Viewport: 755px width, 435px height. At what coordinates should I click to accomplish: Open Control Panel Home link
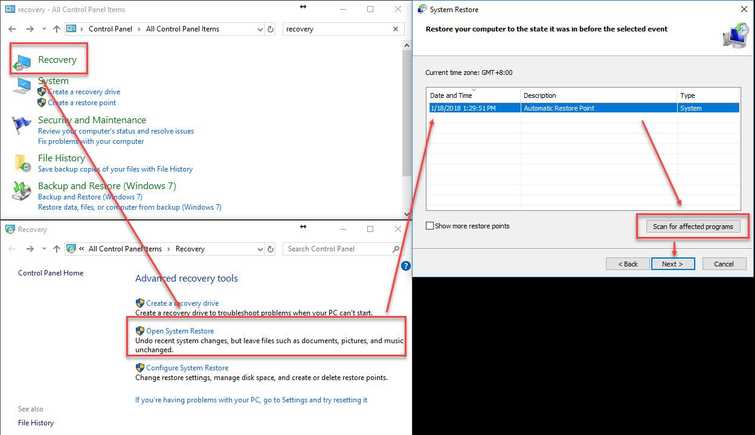(x=51, y=273)
